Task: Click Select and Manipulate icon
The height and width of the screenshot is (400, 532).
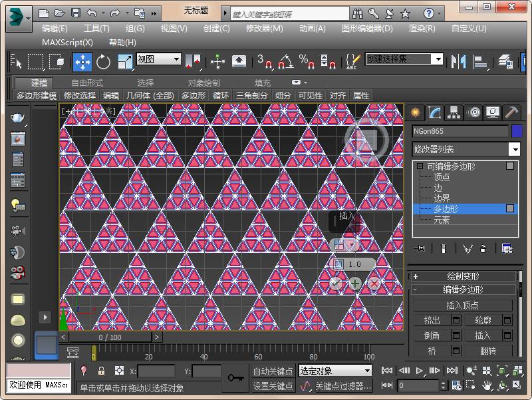Action: (217, 62)
